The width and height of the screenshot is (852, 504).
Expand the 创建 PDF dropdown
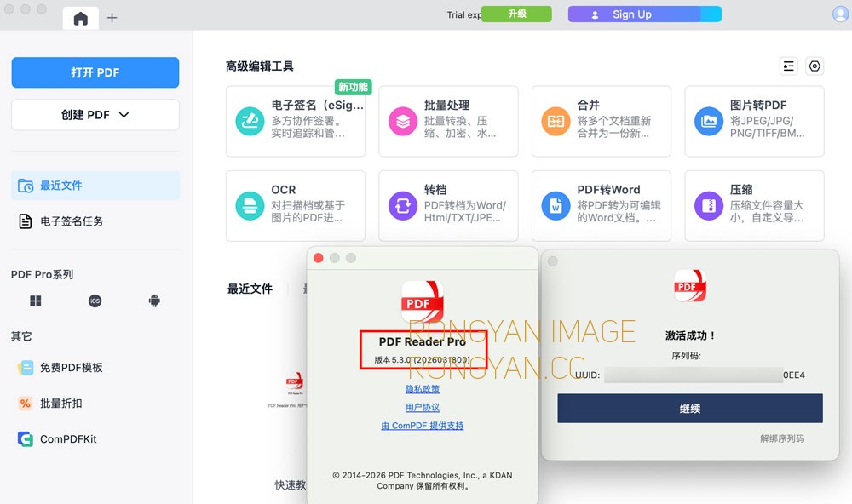tap(95, 115)
